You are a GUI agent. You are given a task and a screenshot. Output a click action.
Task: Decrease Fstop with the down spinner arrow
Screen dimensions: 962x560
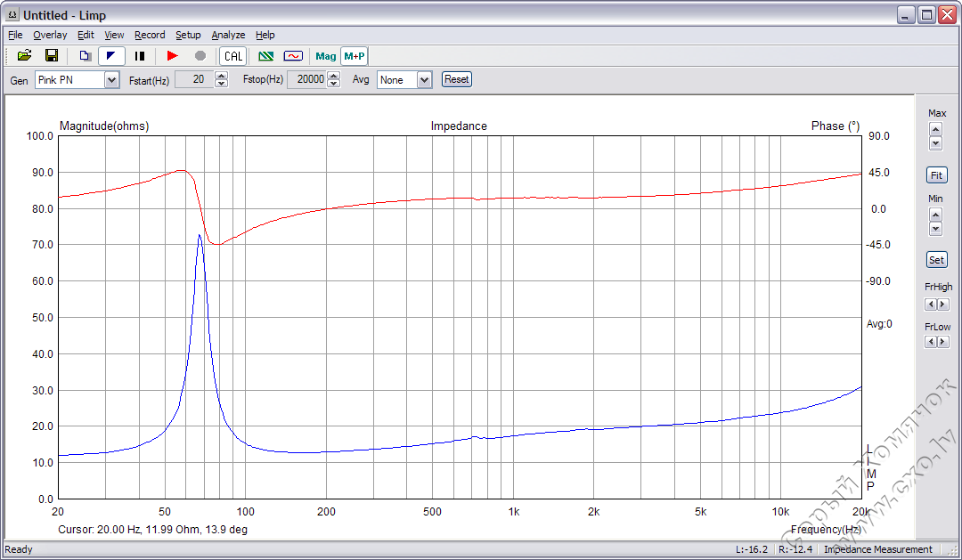(x=334, y=84)
